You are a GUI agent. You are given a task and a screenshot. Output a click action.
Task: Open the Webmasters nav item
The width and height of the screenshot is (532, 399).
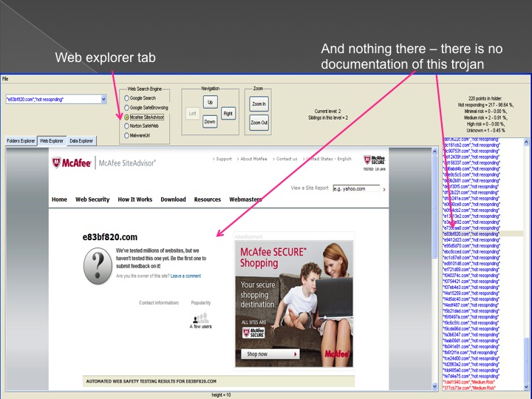[245, 199]
